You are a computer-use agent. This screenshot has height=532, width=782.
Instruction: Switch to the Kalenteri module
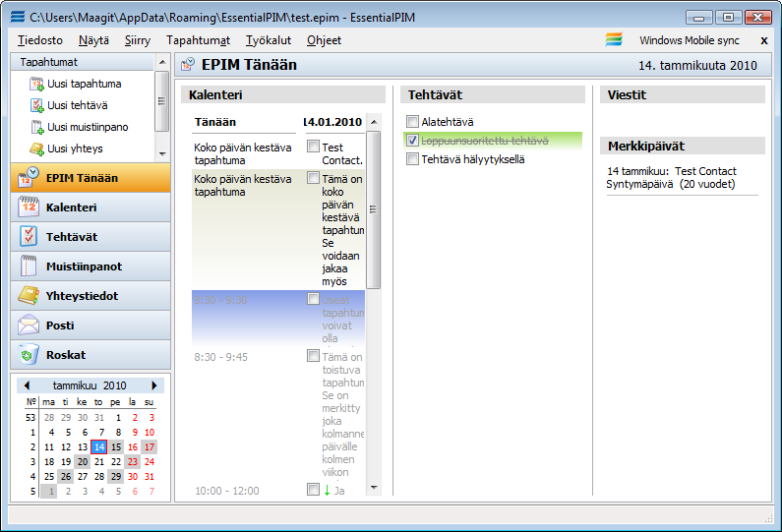[90, 207]
